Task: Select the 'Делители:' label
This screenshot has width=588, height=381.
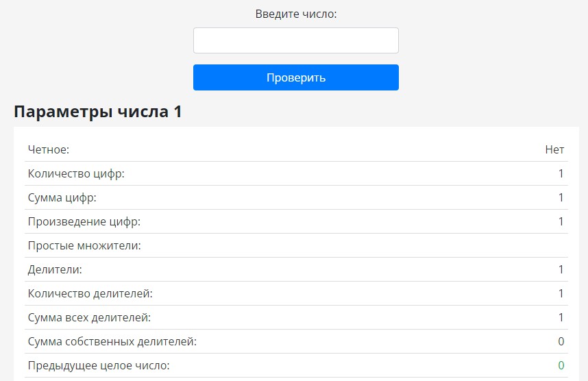Action: (x=55, y=269)
